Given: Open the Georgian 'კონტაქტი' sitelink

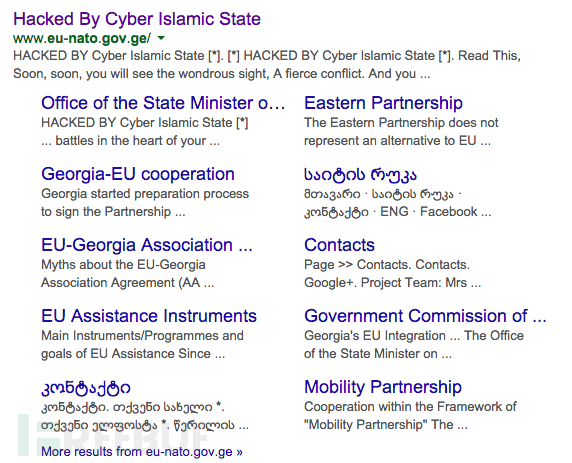Looking at the screenshot, I should (x=86, y=388).
